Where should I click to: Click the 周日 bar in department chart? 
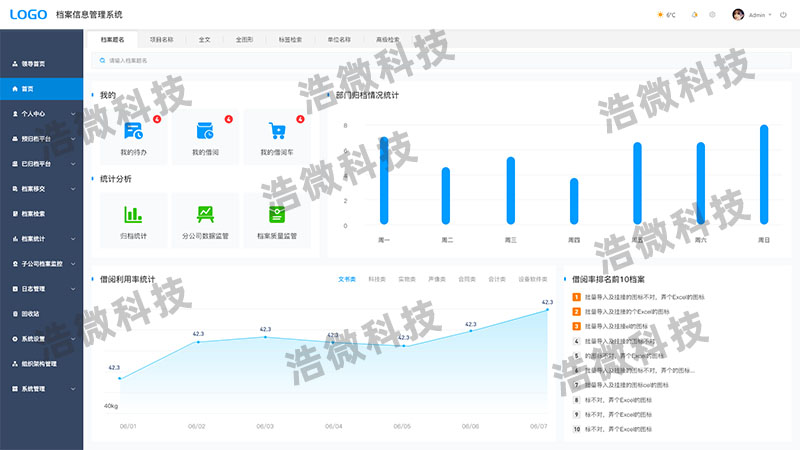pos(764,174)
